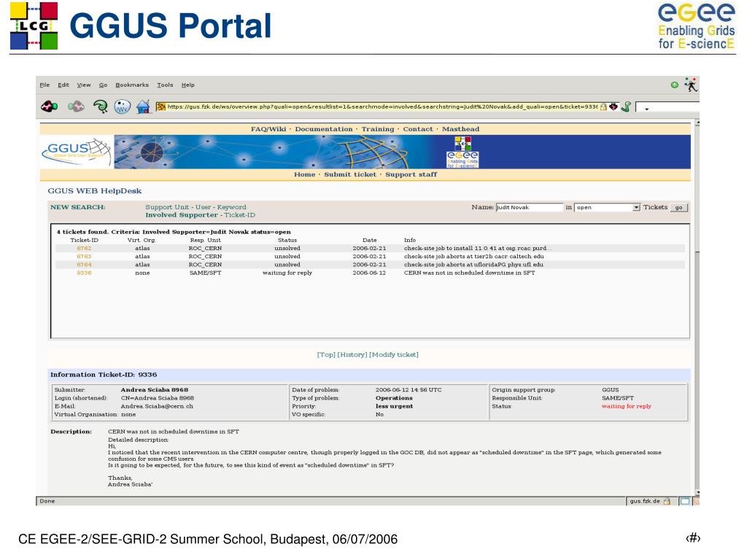This screenshot has height=560, width=747.
Task: Click the 'go' search button
Action: [x=679, y=207]
